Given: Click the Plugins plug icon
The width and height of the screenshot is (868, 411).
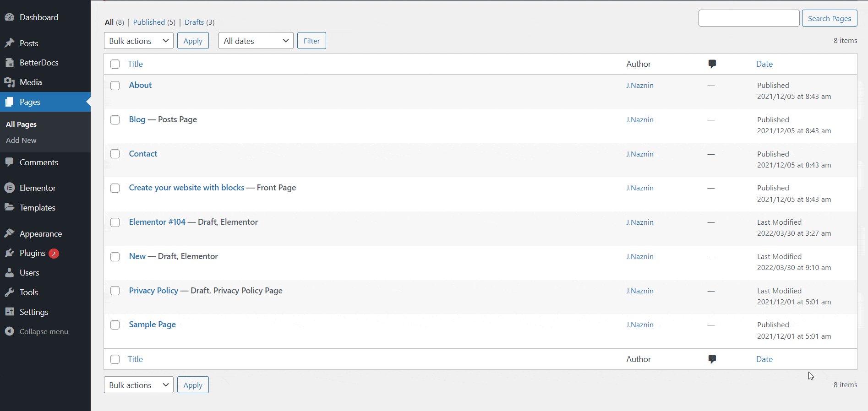Looking at the screenshot, I should (9, 253).
